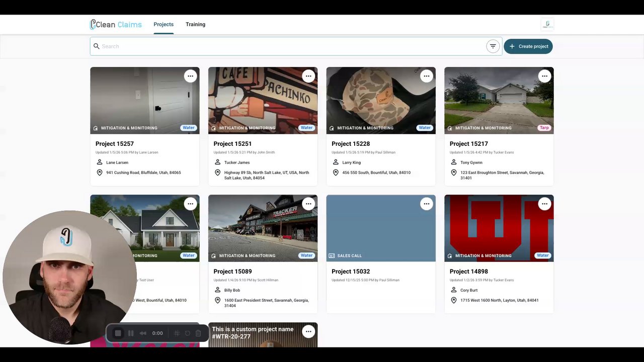This screenshot has width=644, height=362.
Task: Click mitigation house icon on Project 15251 card
Action: point(214,128)
